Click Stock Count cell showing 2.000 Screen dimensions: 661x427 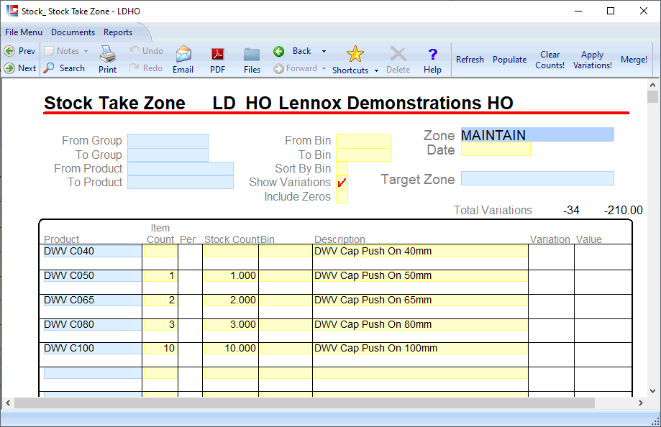coord(231,300)
